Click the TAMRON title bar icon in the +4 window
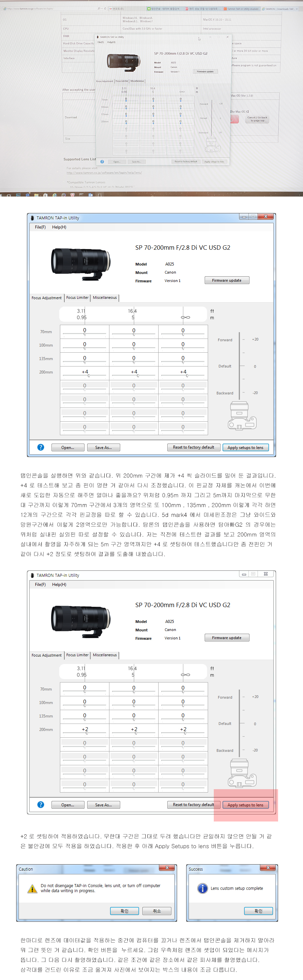The height and width of the screenshot is (980, 303). pos(32,218)
